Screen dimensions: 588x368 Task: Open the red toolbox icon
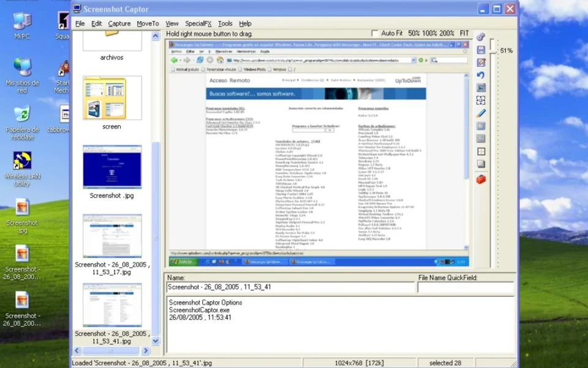pyautogui.click(x=481, y=179)
